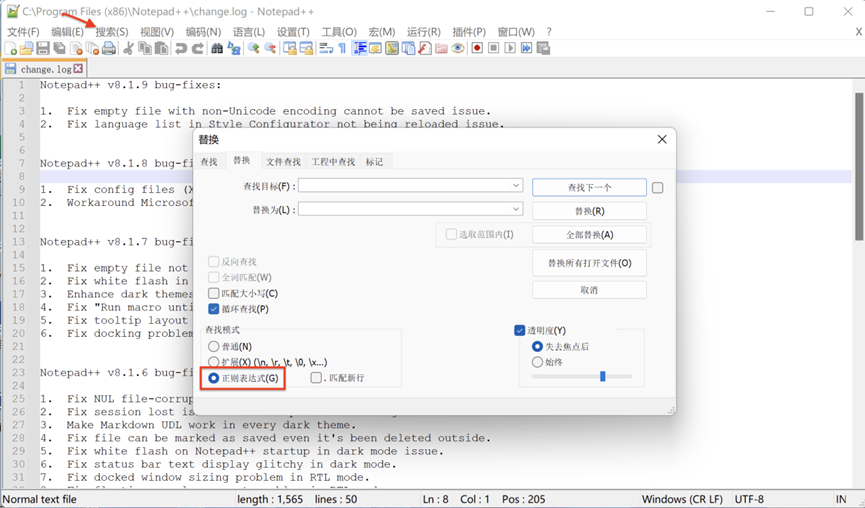Click the Close All documents icon
This screenshot has height=508, width=865.
tap(93, 49)
